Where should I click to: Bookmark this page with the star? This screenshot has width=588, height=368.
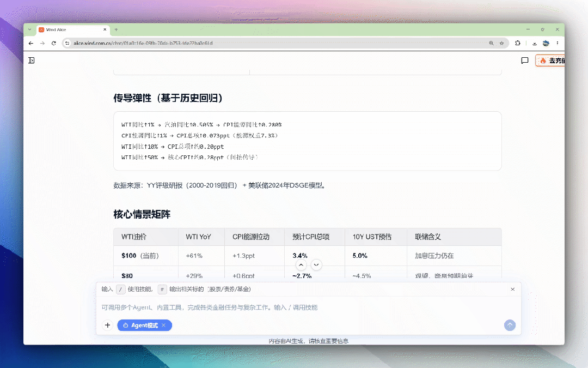(x=501, y=43)
